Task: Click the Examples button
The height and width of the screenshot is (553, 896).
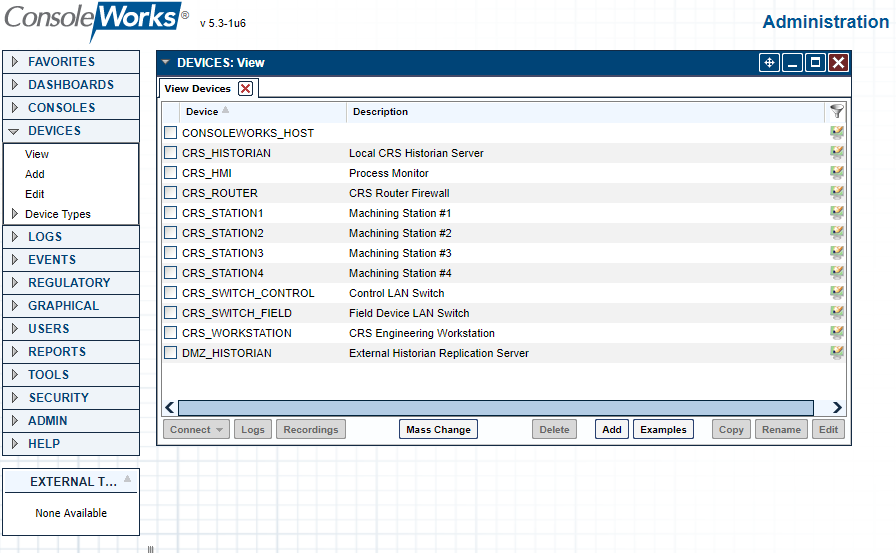Action: [x=663, y=430]
